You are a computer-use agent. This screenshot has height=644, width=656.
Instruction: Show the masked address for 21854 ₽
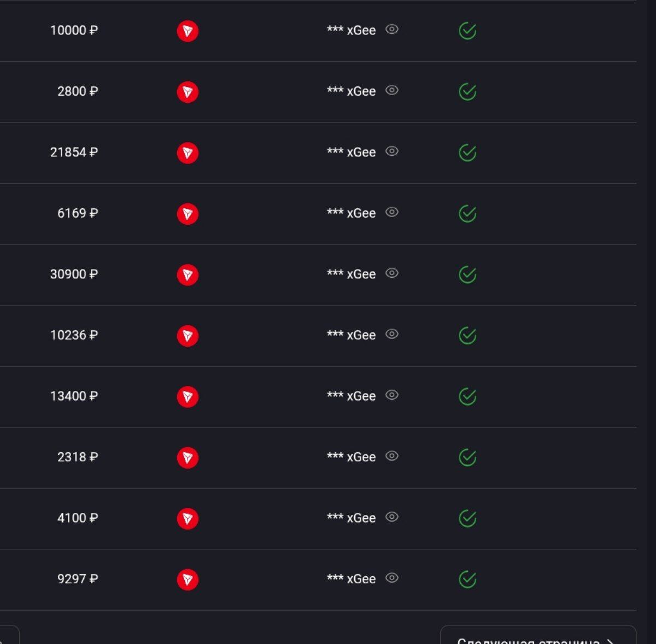[x=392, y=151]
